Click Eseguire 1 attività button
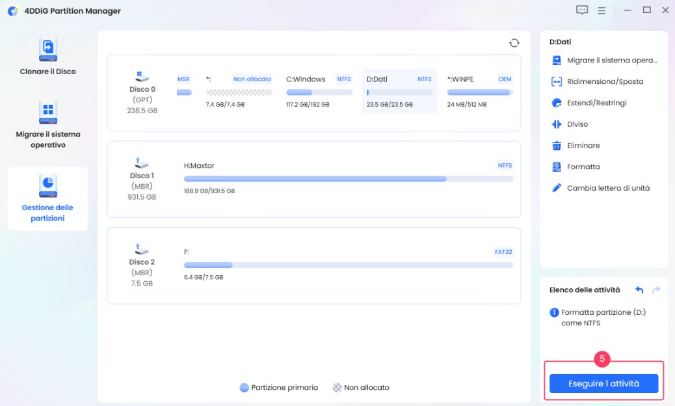Screen dimensions: 675x406 tap(604, 383)
